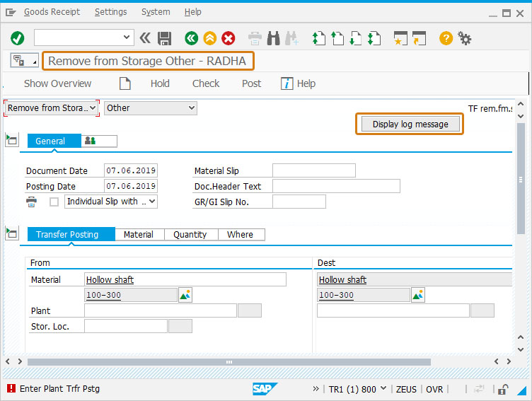Toggle the print slip checkbox

tap(54, 202)
